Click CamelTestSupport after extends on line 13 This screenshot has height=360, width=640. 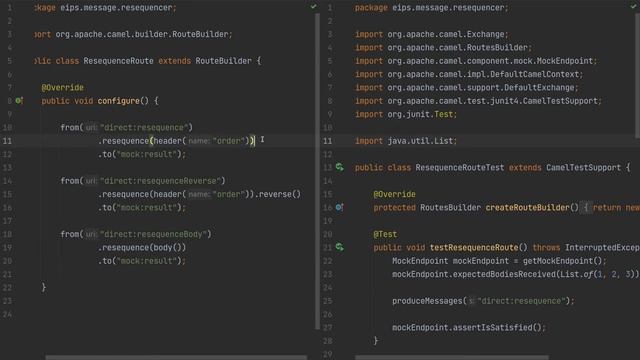pos(583,167)
